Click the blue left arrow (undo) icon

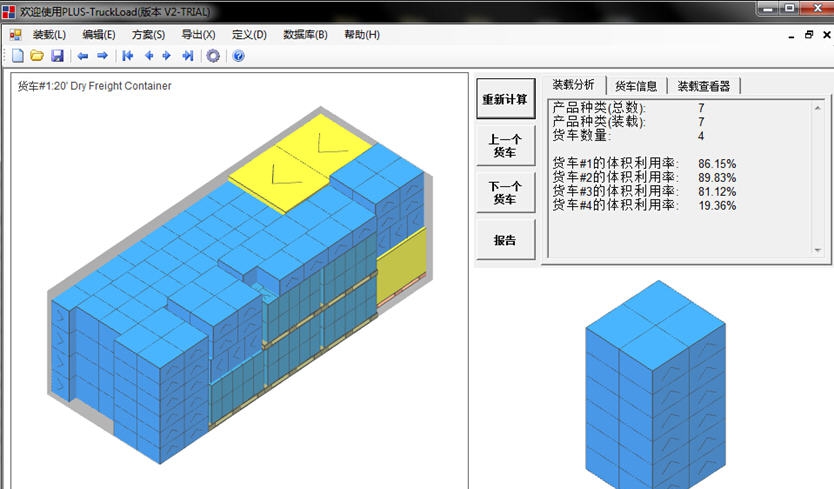pyautogui.click(x=83, y=56)
